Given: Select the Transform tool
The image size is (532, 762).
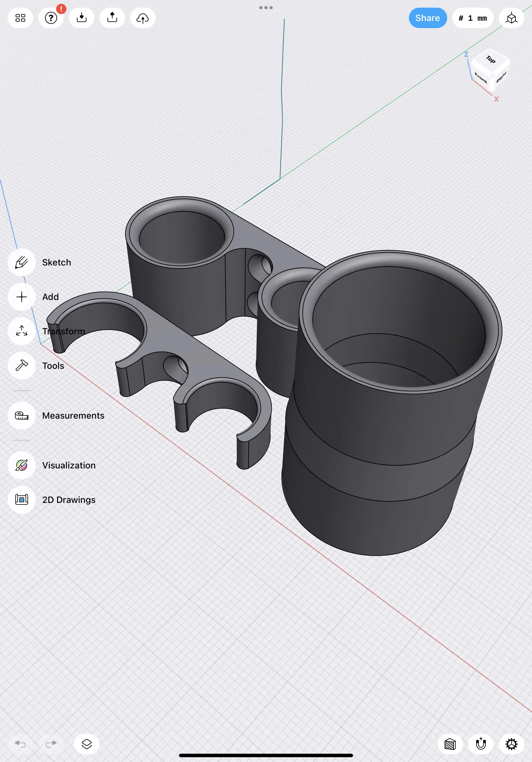Looking at the screenshot, I should [21, 331].
